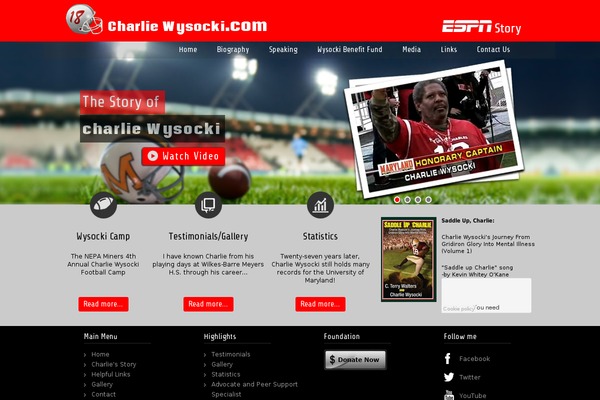Screen dimensions: 600x400
Task: Open the Facebook icon under Follow me
Action: tap(448, 359)
